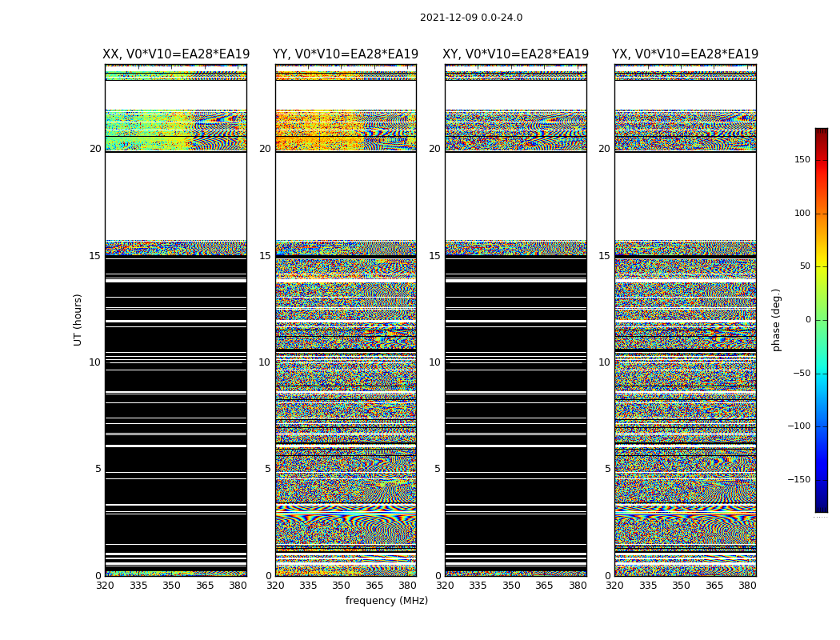Click the YX panel title text
This screenshot has width=840, height=640.
point(685,54)
